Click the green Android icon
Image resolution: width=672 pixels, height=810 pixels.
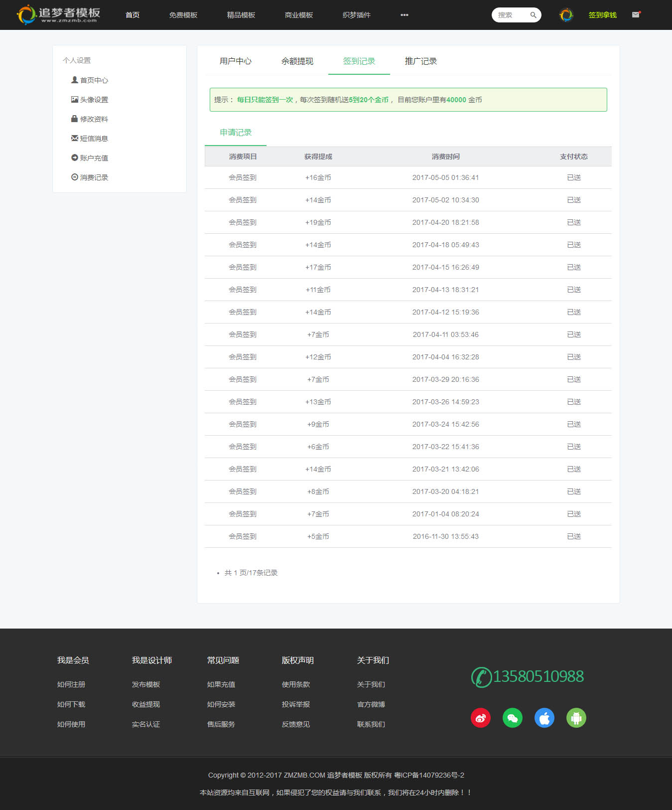coord(576,718)
